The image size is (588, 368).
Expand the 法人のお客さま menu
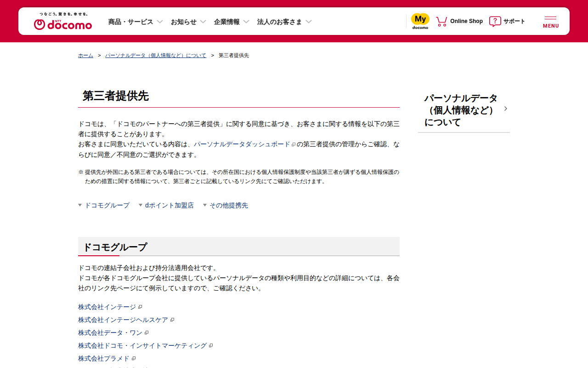point(284,22)
